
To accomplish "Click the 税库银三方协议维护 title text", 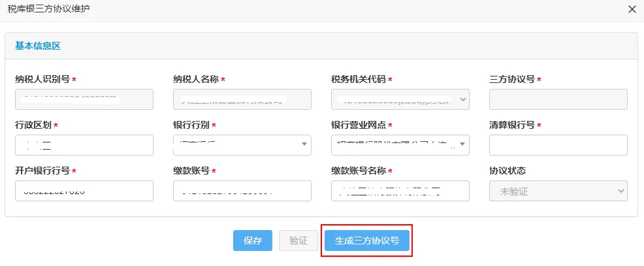I will pyautogui.click(x=48, y=9).
